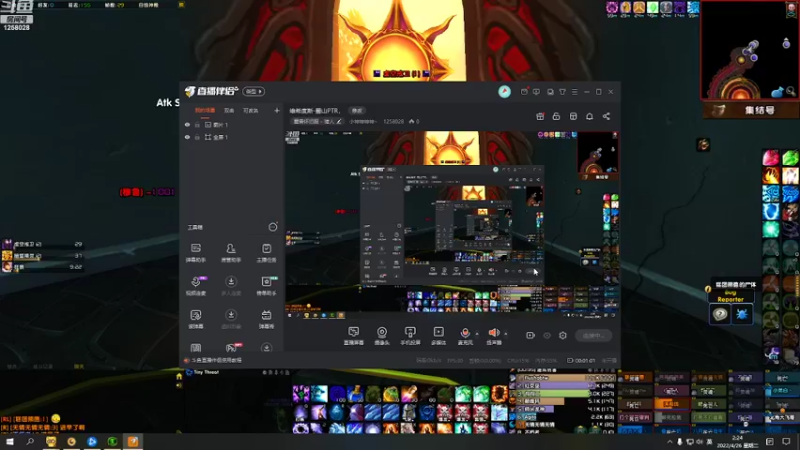This screenshot has width=800, height=450.
Task: Open streaming settings gear icon
Action: (563, 336)
